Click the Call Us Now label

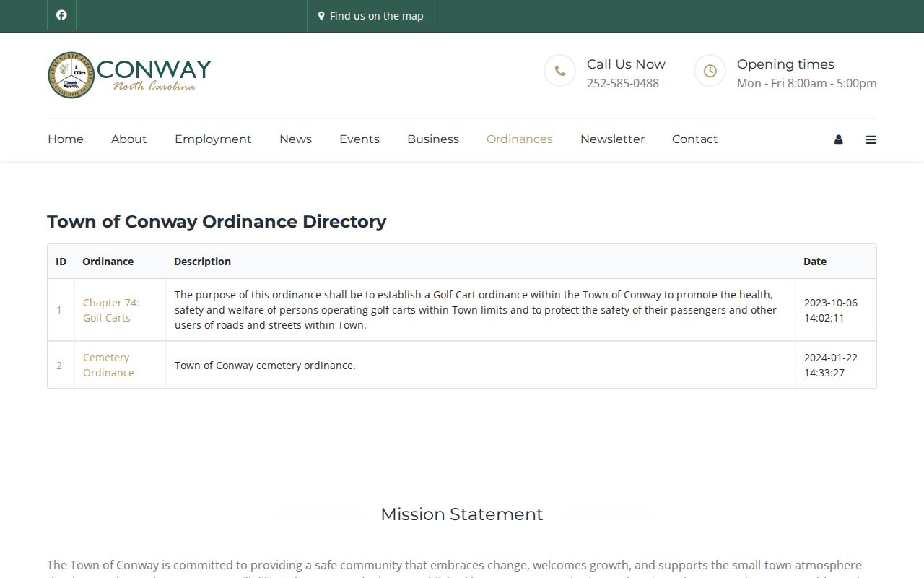[626, 64]
